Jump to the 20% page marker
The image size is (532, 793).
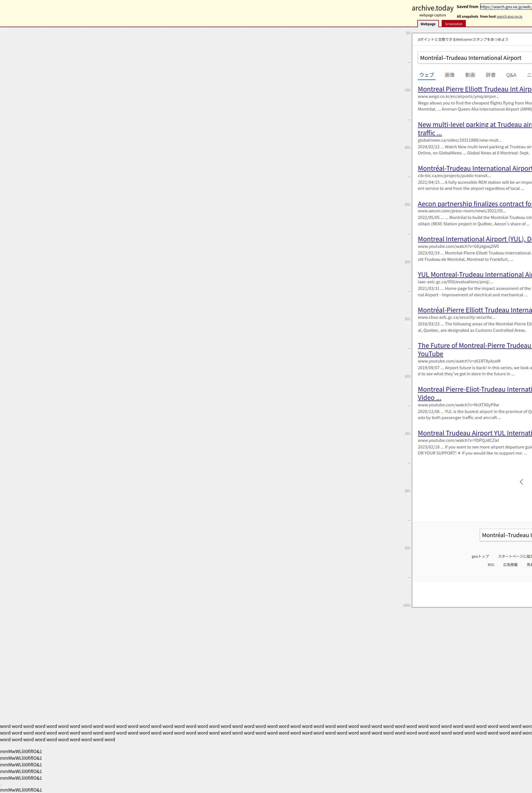[x=407, y=147]
